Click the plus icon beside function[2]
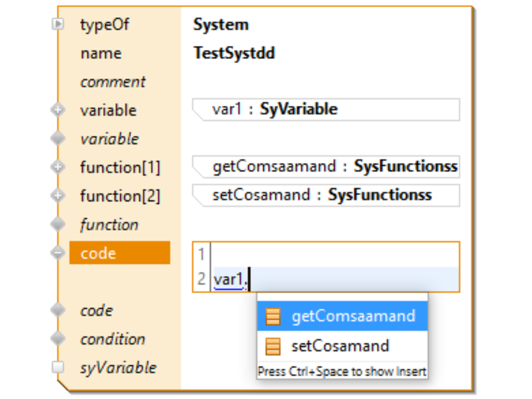532x399 pixels. [x=58, y=196]
